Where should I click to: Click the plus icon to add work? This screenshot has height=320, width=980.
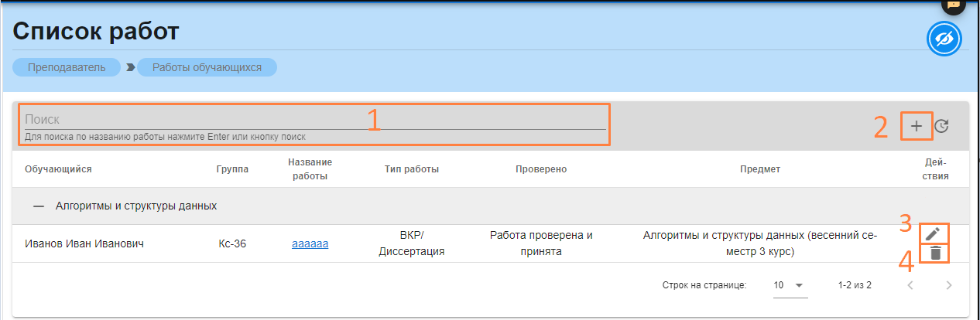(917, 126)
